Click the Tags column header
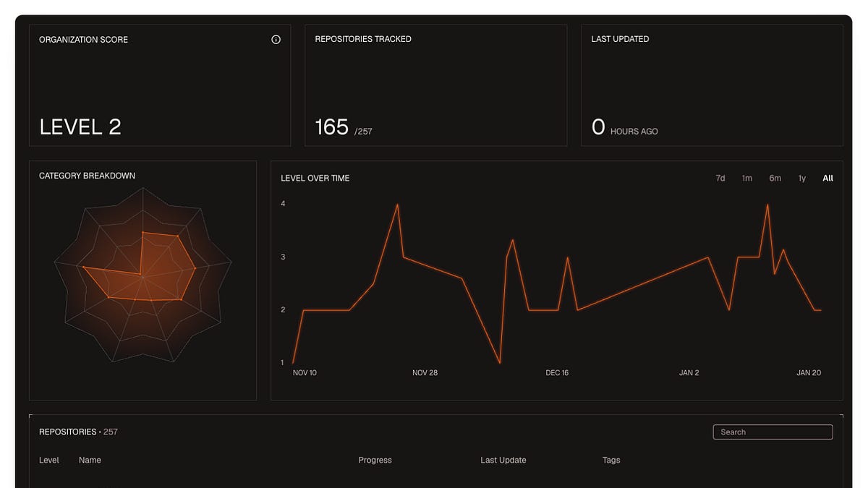Viewport: 868px width, 488px height. [x=611, y=460]
